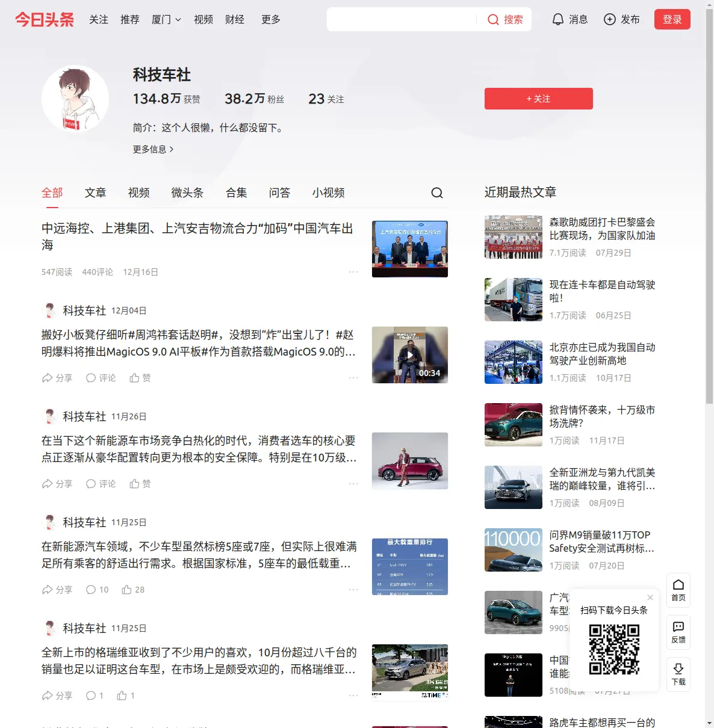Open the 消息 notifications bell
This screenshot has width=714, height=728.
pyautogui.click(x=558, y=19)
